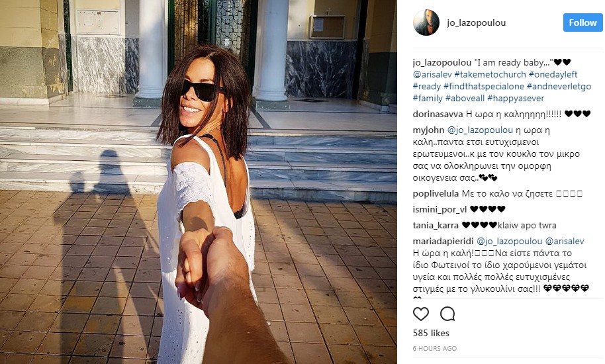
Task: View the 585 likes list
Action: pyautogui.click(x=431, y=333)
